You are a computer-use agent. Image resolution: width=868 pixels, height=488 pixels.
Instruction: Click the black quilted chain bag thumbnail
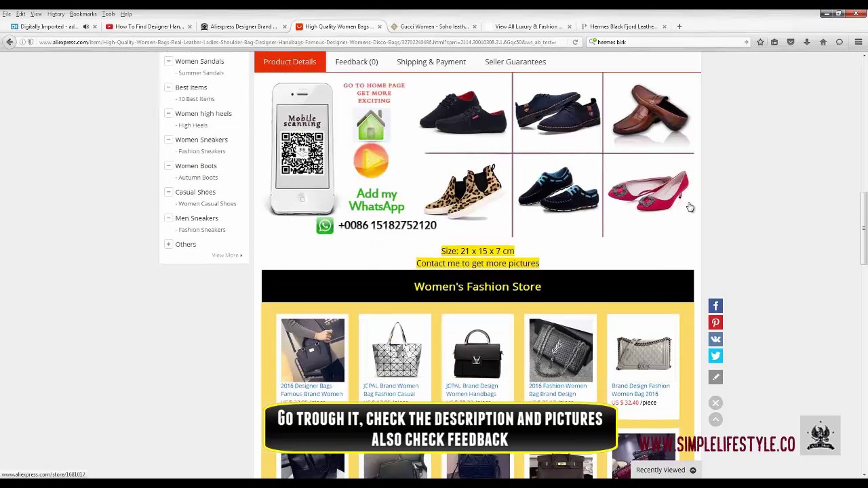click(x=560, y=350)
